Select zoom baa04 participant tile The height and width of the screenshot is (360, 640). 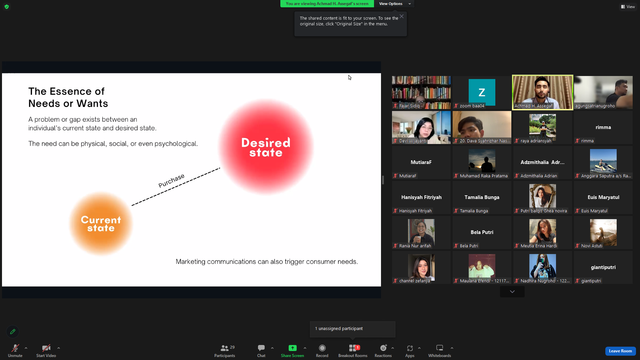coord(482,93)
